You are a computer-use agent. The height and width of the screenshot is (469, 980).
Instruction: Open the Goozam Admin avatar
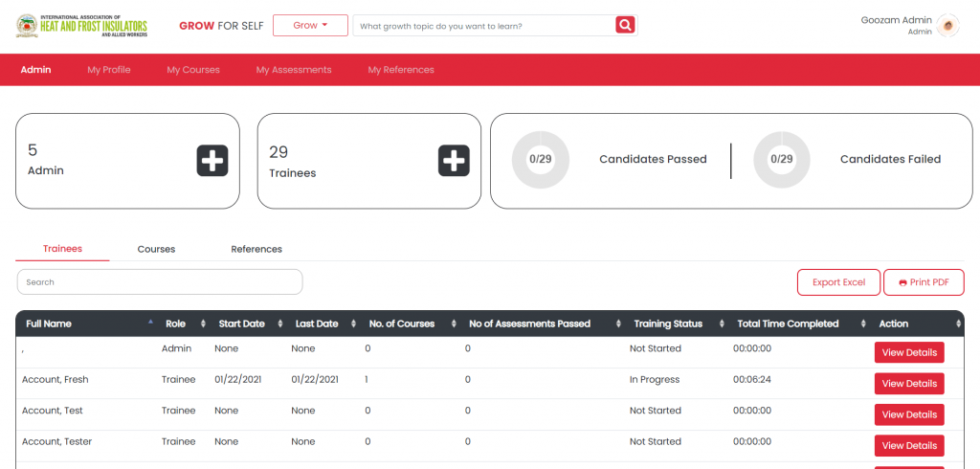coord(948,26)
